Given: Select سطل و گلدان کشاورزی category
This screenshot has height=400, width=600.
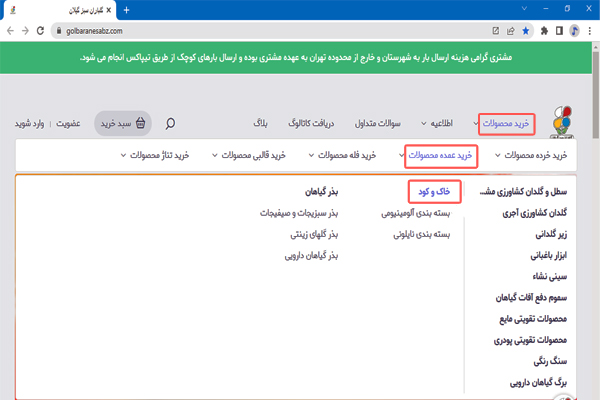Looking at the screenshot, I should pyautogui.click(x=523, y=191).
